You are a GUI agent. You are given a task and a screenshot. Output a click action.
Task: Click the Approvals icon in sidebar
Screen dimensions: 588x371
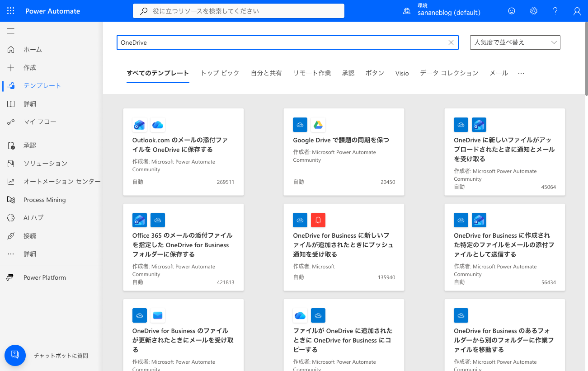click(x=11, y=146)
